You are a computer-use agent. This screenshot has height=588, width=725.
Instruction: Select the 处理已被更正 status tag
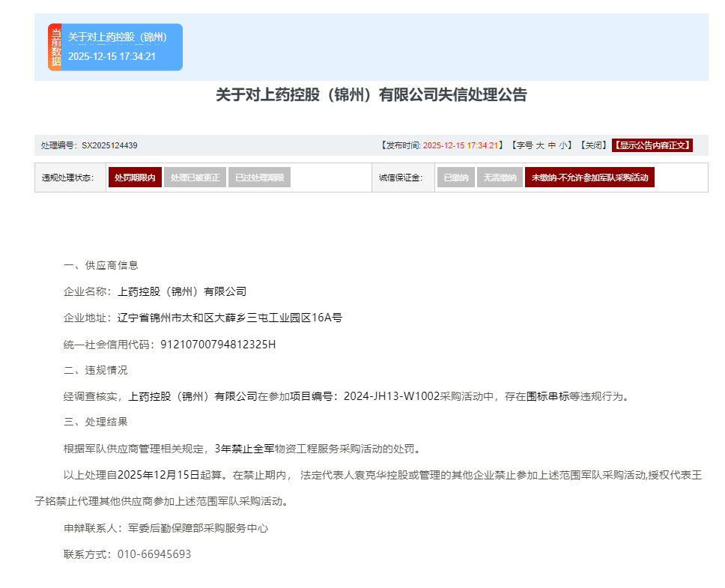pyautogui.click(x=195, y=178)
